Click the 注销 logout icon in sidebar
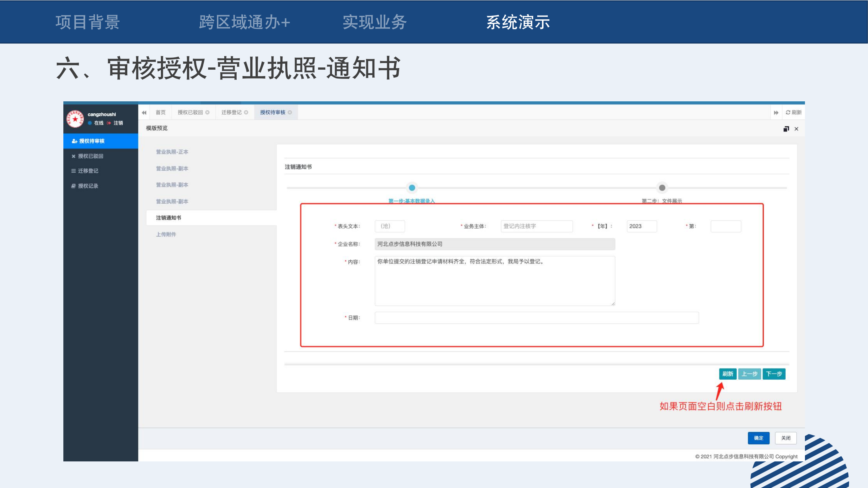 109,123
